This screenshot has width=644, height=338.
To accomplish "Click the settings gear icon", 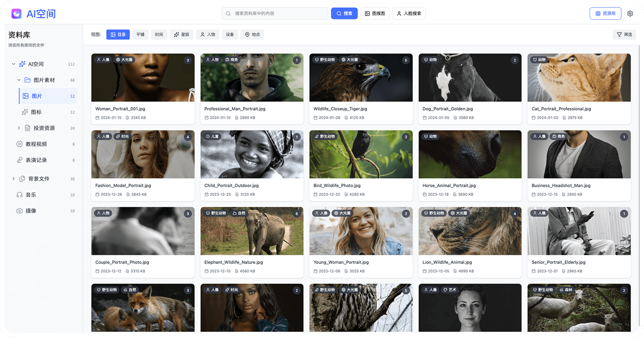I will 630,14.
